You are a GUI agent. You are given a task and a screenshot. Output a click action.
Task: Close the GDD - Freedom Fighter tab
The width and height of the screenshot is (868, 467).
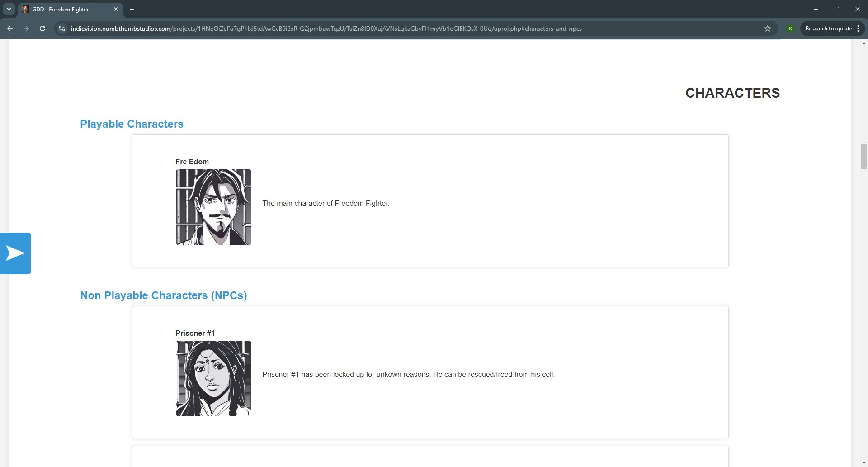coord(116,9)
